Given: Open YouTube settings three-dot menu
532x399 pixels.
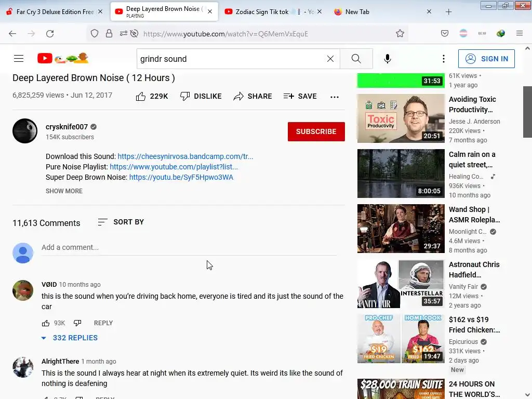Looking at the screenshot, I should pyautogui.click(x=444, y=59).
